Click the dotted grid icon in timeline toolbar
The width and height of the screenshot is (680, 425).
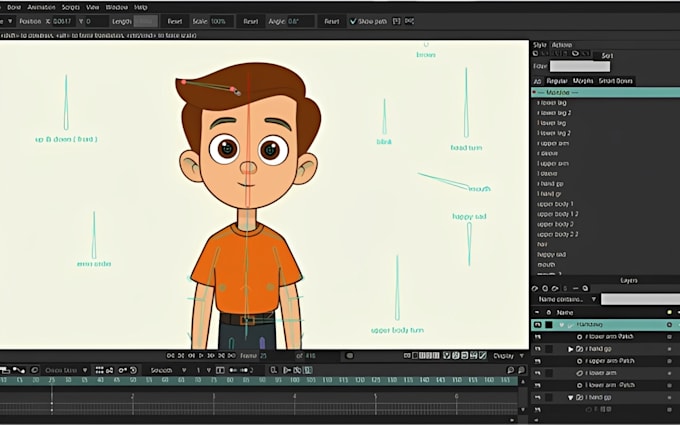(x=99, y=370)
